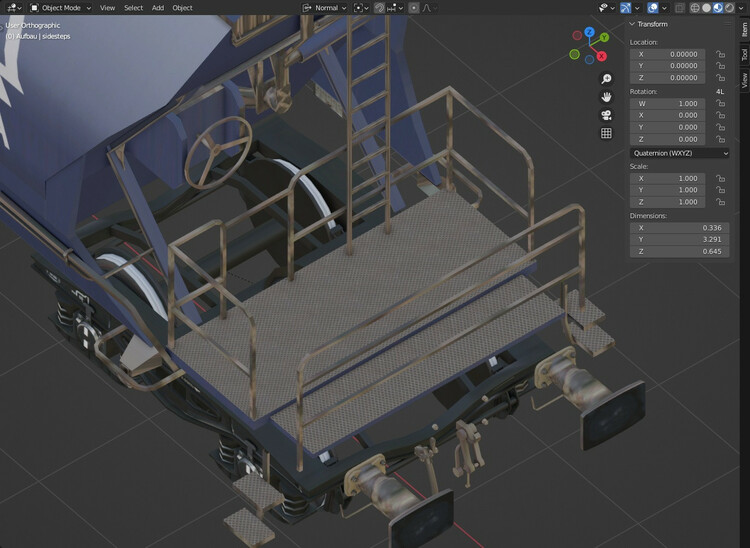Viewport: 750px width, 548px height.
Task: Lock the Rotation Y value
Action: pos(720,127)
